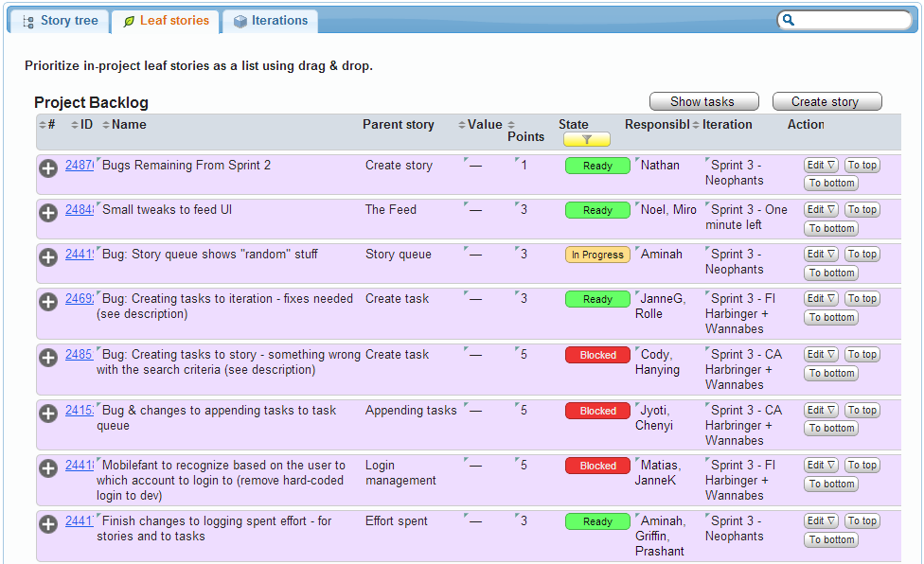The height and width of the screenshot is (564, 924).
Task: Click the Blocked state of Appending tasks story
Action: coord(597,411)
